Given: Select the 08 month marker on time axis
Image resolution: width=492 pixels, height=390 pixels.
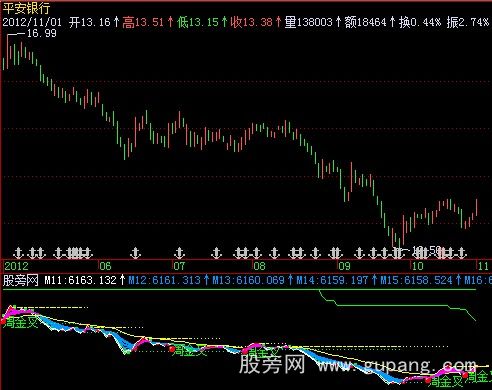Looking at the screenshot, I should pos(259,266).
